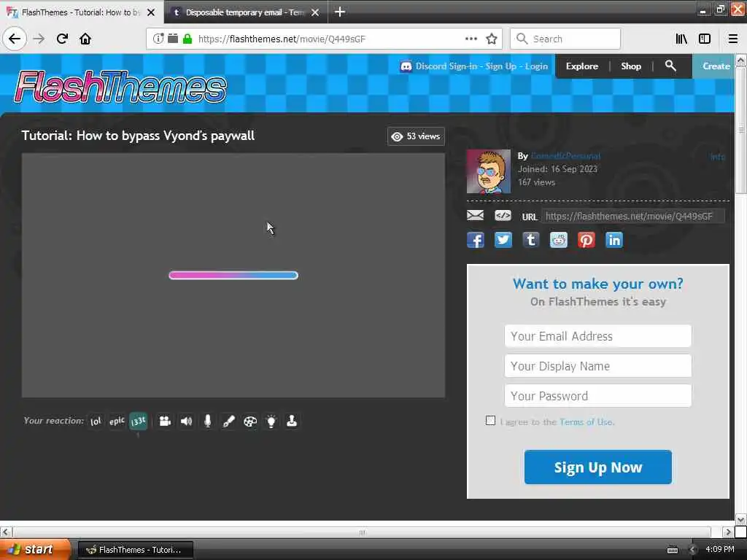747x560 pixels.
Task: Share the movie on Tumblr
Action: click(531, 240)
